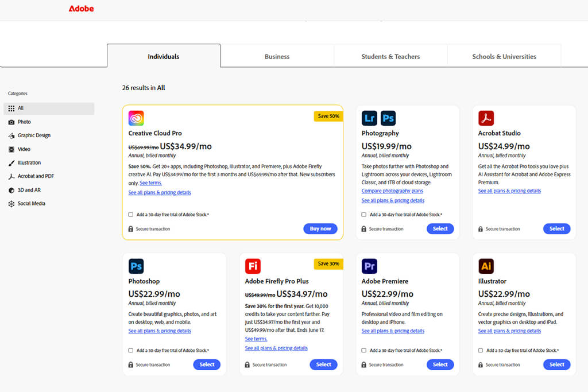Open See terms link on Firefly card
The width and height of the screenshot is (588, 392).
(x=256, y=339)
